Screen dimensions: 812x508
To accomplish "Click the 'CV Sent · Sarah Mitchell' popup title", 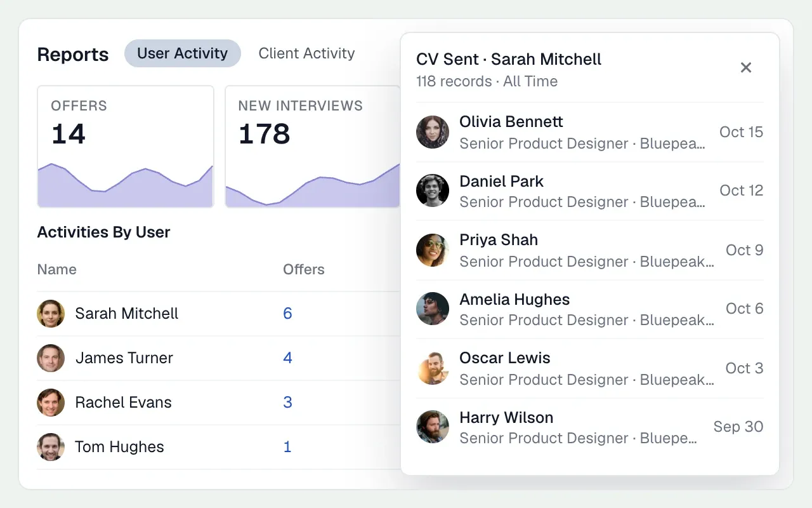I will coord(509,59).
